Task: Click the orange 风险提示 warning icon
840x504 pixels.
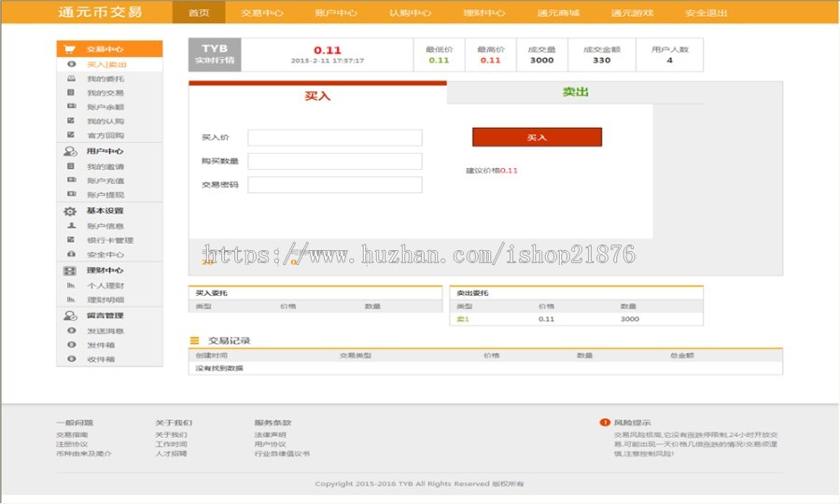Action: pos(605,422)
